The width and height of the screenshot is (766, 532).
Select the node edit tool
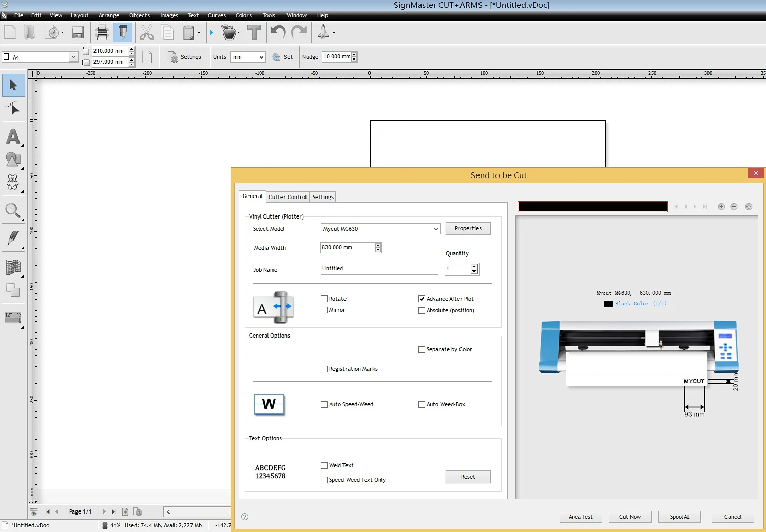click(x=13, y=109)
